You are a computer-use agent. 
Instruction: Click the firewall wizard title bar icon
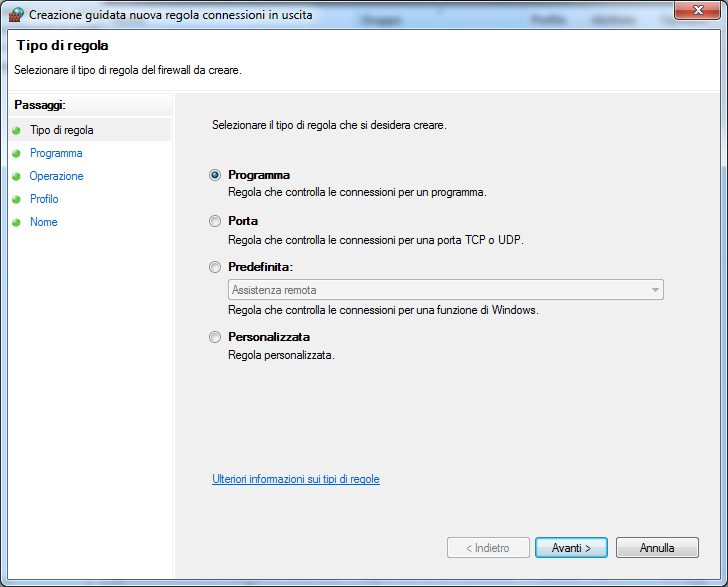(x=14, y=13)
